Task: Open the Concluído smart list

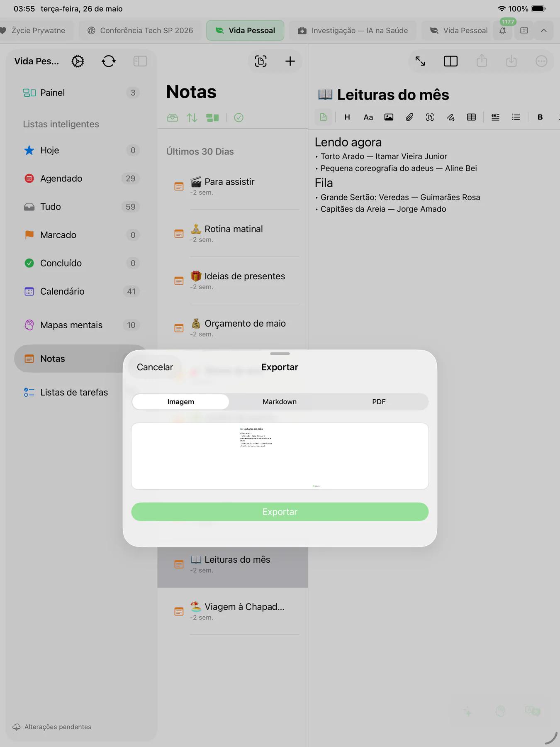Action: [x=81, y=263]
